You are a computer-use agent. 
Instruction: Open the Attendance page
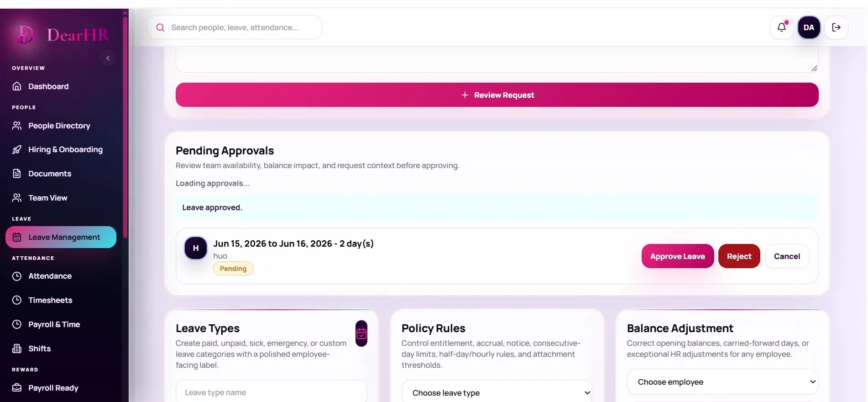[61, 276]
